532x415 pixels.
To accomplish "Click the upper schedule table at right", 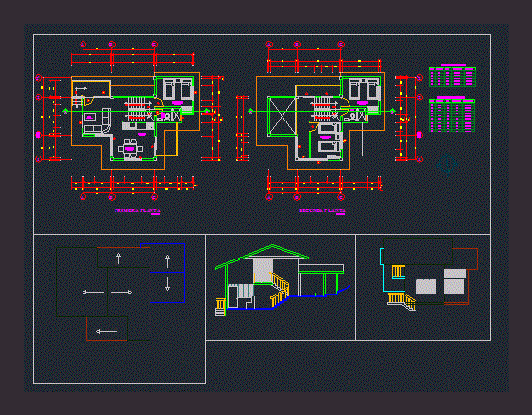I will coord(452,77).
